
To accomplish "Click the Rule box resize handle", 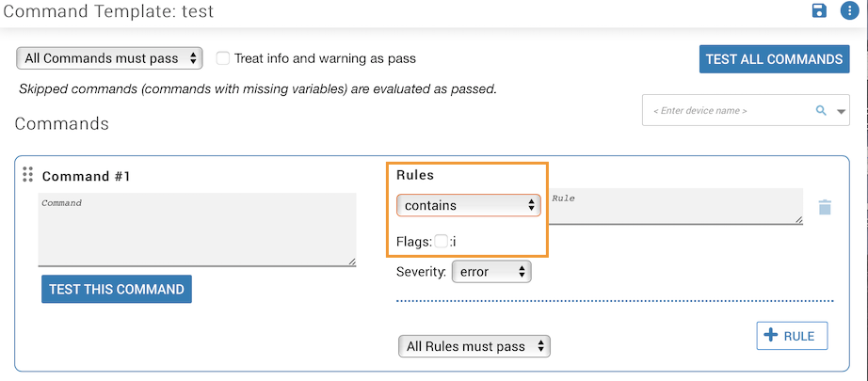I will (x=798, y=219).
